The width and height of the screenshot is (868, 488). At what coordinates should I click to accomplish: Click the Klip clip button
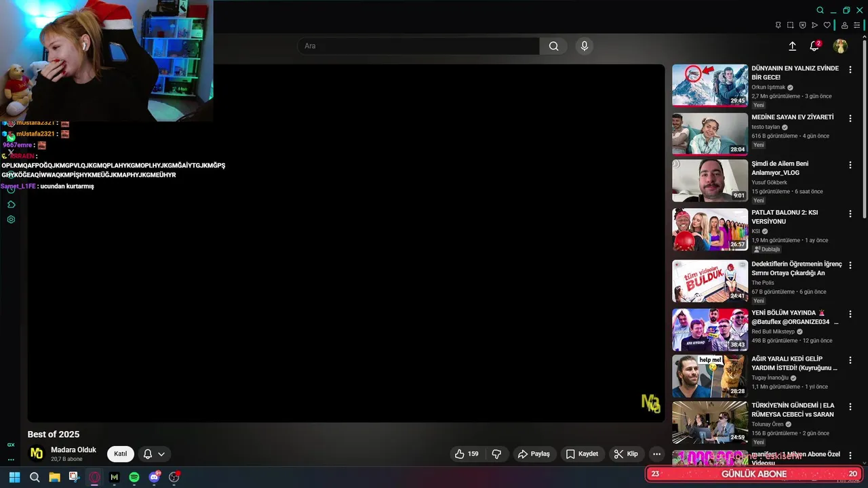(626, 454)
